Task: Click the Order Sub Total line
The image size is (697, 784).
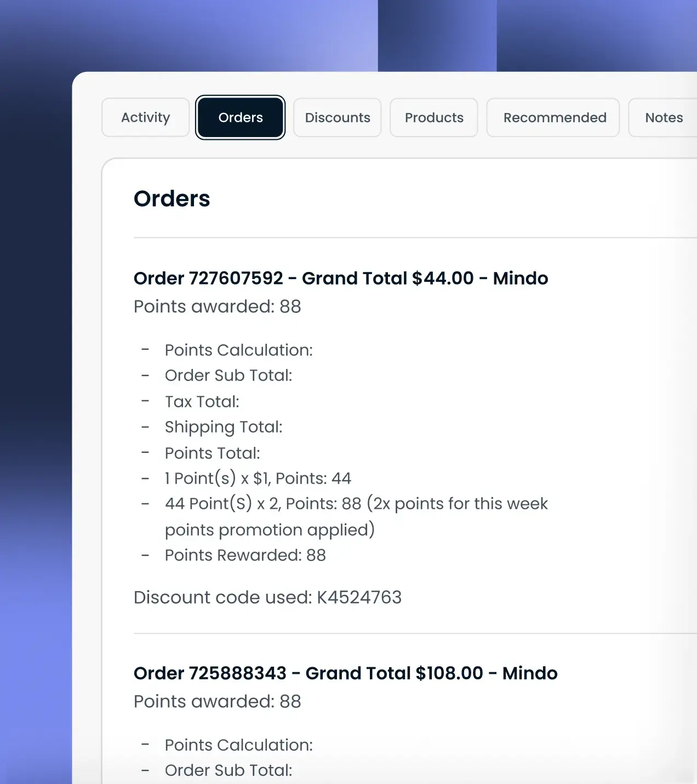Action: 228,375
